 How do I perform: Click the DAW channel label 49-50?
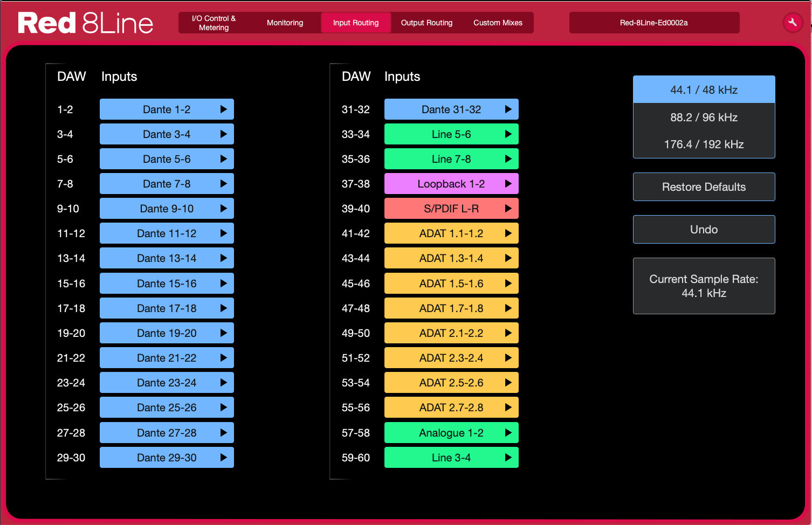click(356, 333)
